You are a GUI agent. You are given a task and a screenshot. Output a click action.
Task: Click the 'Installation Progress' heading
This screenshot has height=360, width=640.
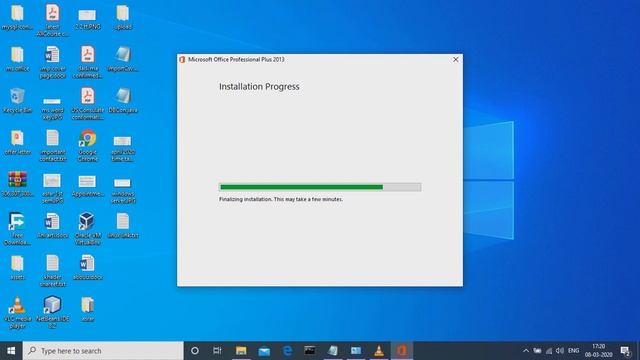click(x=259, y=87)
